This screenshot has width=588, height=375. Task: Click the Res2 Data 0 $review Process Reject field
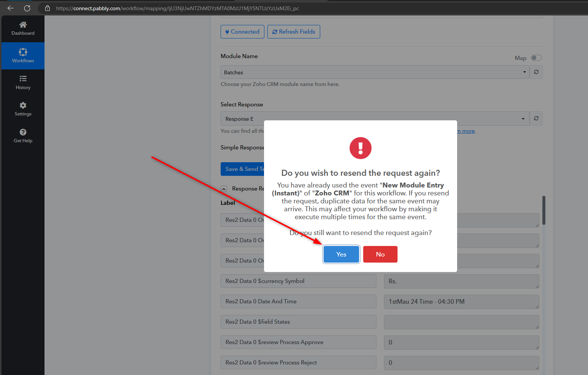pyautogui.click(x=298, y=363)
